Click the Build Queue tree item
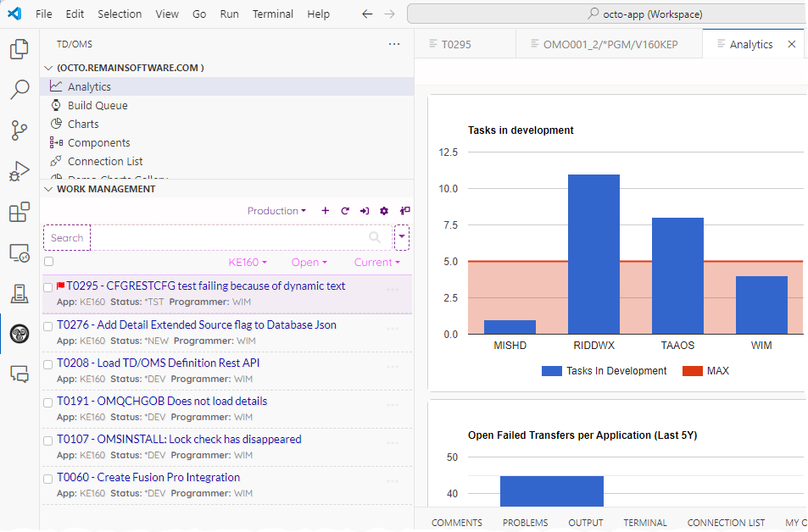 [98, 105]
